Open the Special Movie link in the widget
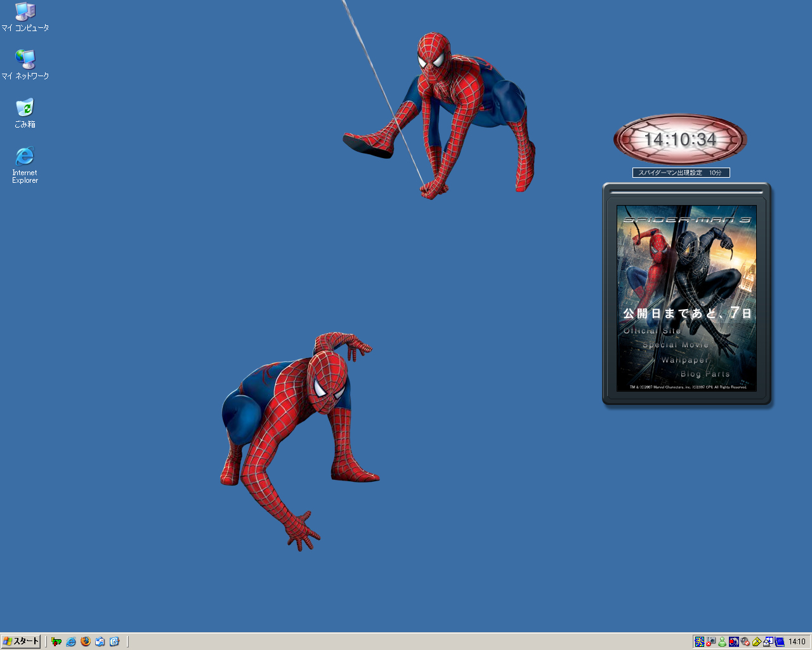The image size is (812, 650). pyautogui.click(x=676, y=345)
